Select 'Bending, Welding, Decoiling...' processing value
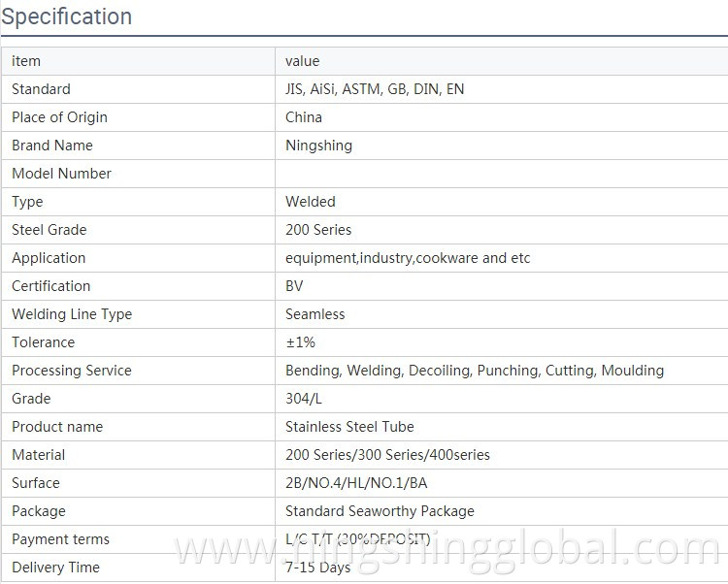 [475, 371]
